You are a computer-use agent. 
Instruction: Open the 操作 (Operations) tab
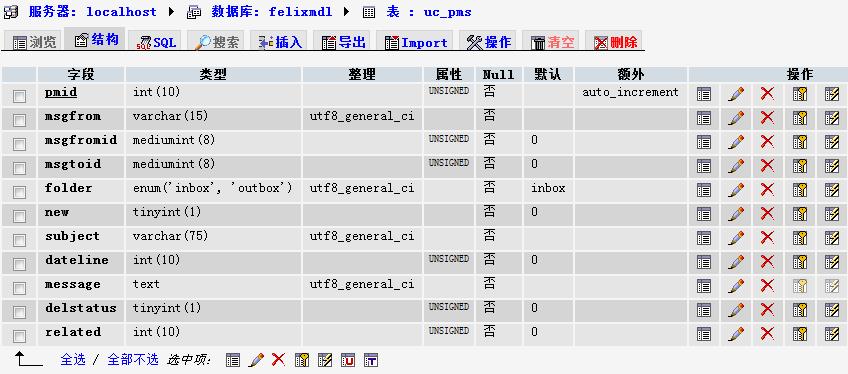tap(488, 41)
